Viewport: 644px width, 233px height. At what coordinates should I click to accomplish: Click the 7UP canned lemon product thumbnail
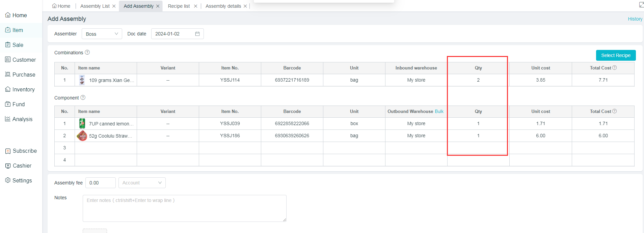point(82,124)
